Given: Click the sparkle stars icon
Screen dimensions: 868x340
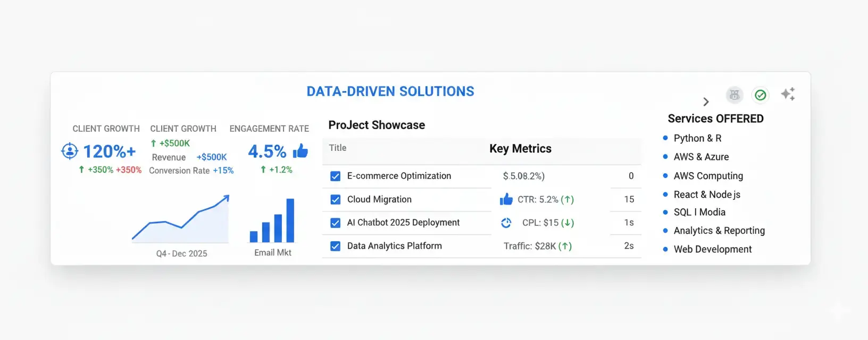Looking at the screenshot, I should tap(788, 94).
